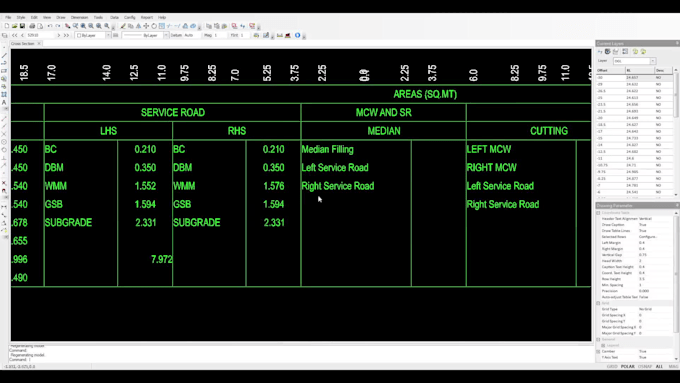Toggle GRID mode in status bar

(x=612, y=367)
